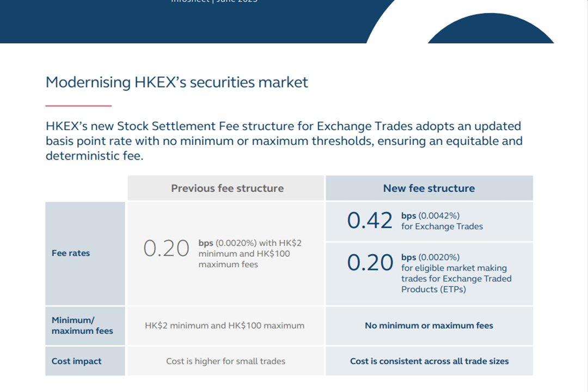The width and height of the screenshot is (588, 392).
Task: Click the Cost impact row label
Action: coord(77,361)
